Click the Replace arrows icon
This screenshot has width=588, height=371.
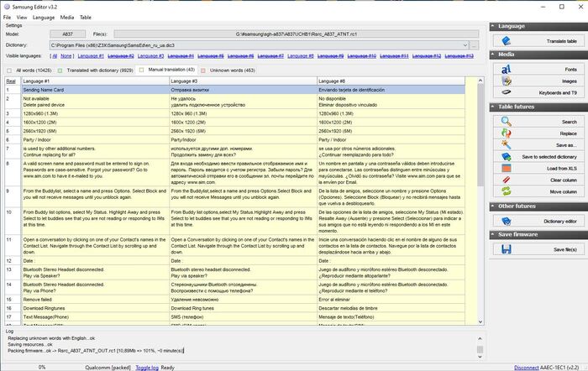(507, 133)
